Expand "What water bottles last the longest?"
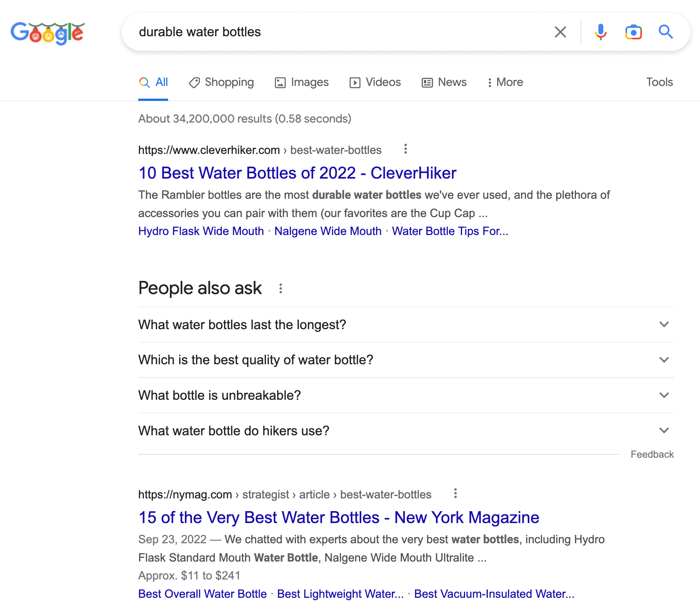The width and height of the screenshot is (700, 612). click(x=406, y=325)
